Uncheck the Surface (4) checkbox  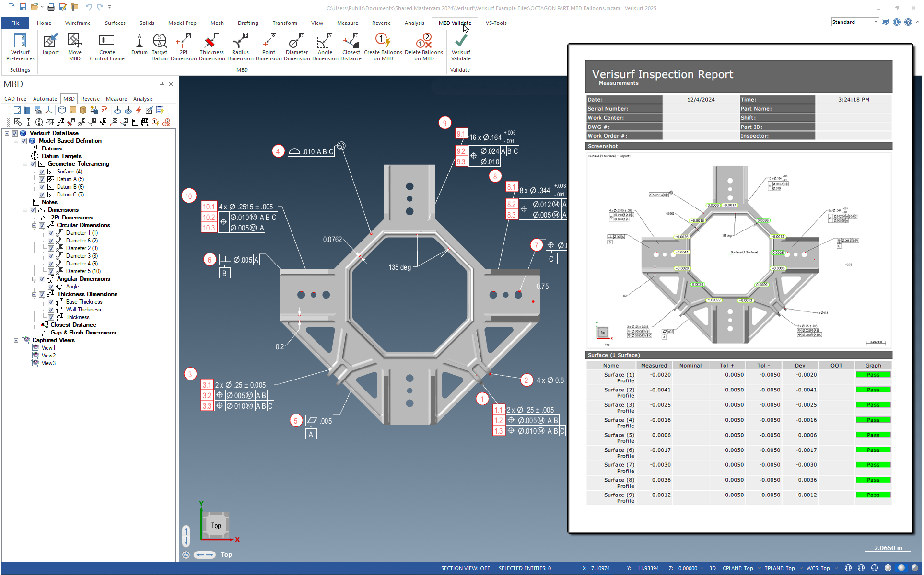42,172
